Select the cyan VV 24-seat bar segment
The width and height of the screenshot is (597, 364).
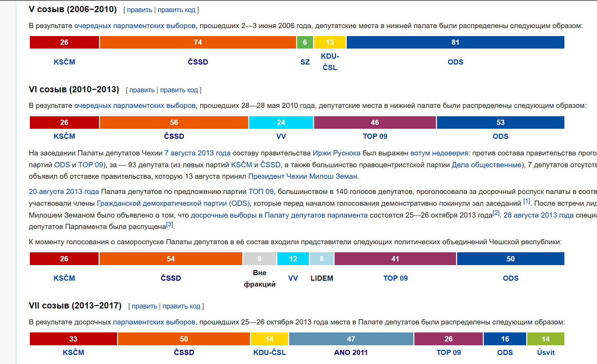click(x=281, y=122)
